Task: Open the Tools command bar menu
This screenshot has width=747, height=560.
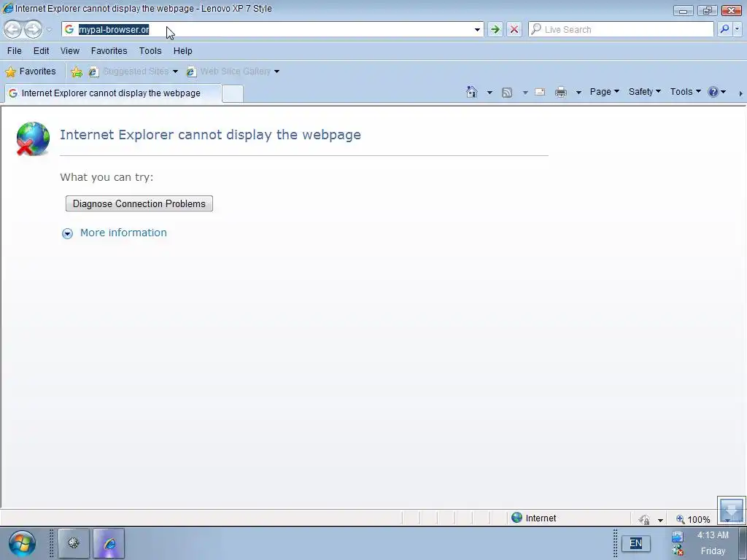Action: 685,91
